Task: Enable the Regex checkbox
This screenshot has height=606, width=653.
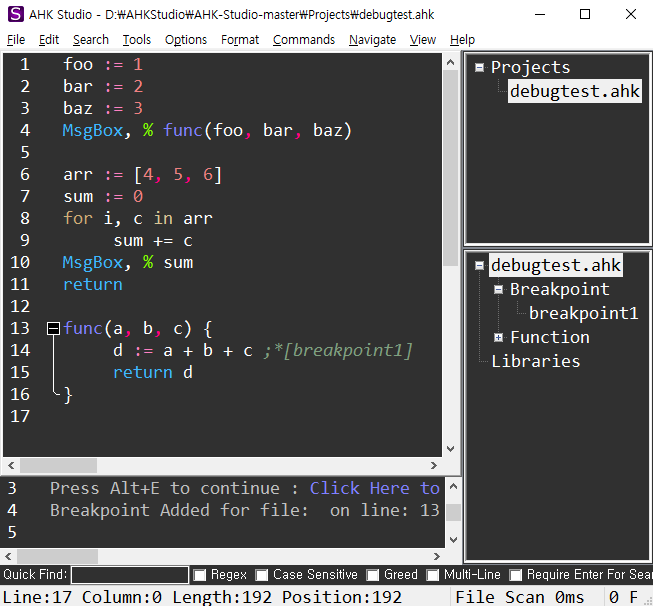Action: pyautogui.click(x=200, y=575)
